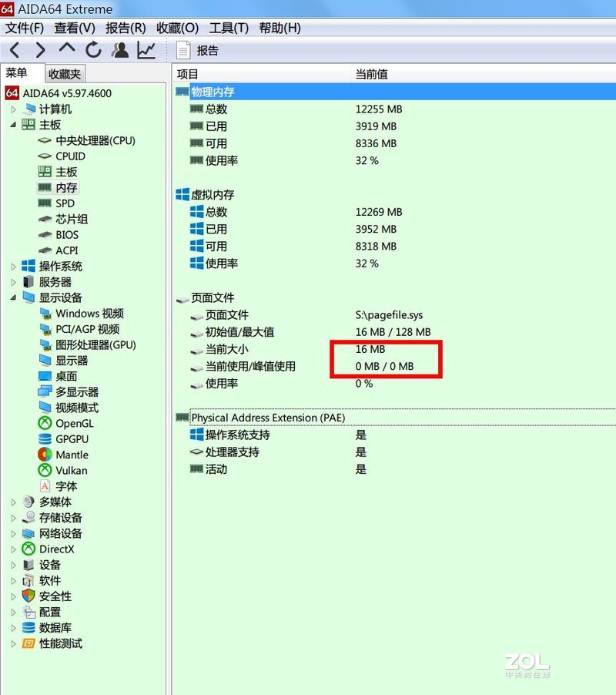Click the 桌面 desktop icon
This screenshot has height=695, width=616.
(45, 376)
